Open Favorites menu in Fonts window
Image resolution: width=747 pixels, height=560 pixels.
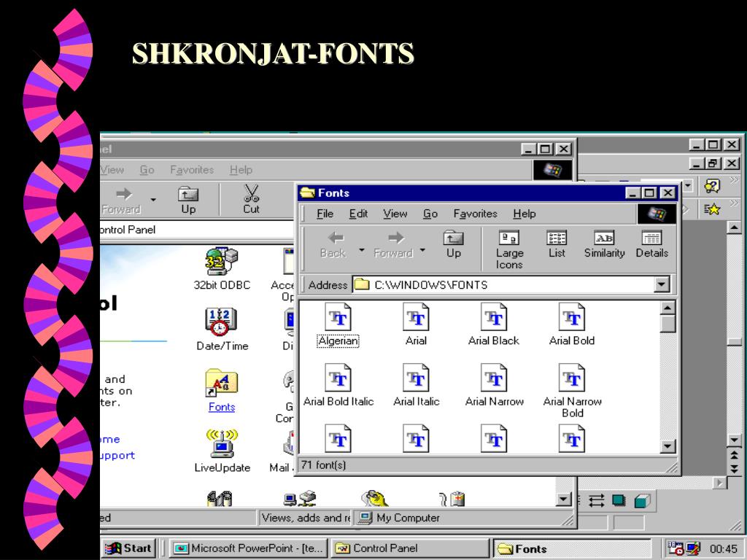pos(475,214)
